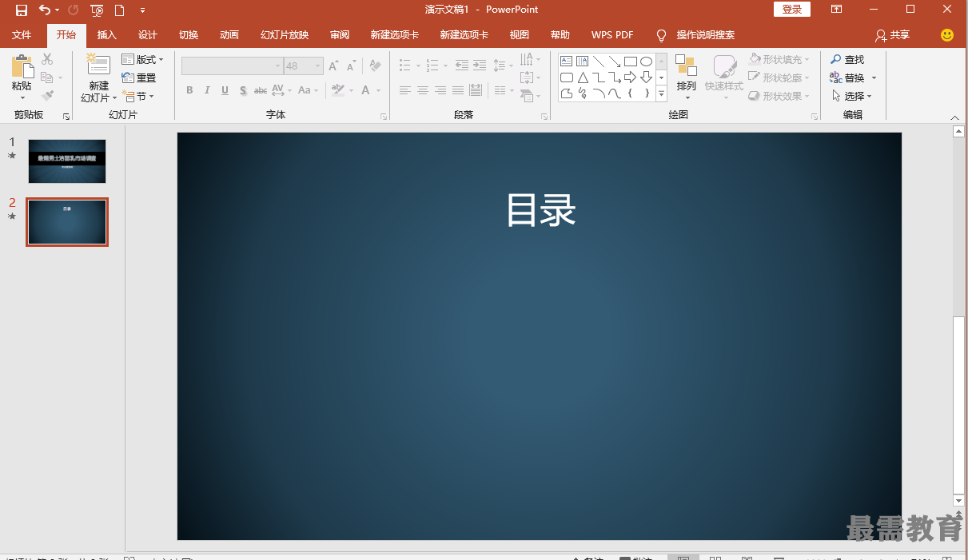Open the File (文件) menu
Screen dimensions: 968x560
click(x=22, y=35)
